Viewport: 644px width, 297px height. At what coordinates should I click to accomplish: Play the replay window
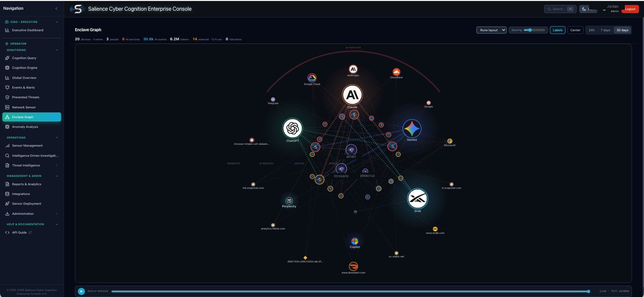tap(81, 291)
